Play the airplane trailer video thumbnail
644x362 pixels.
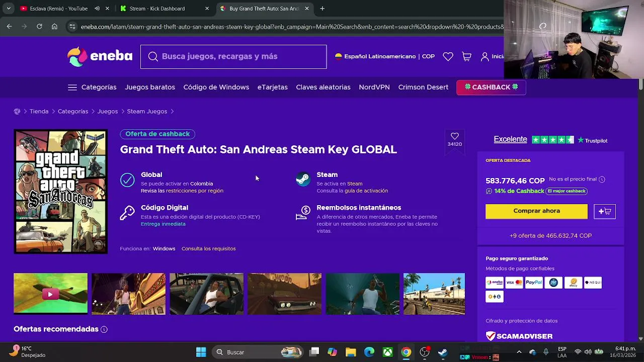pos(50,294)
